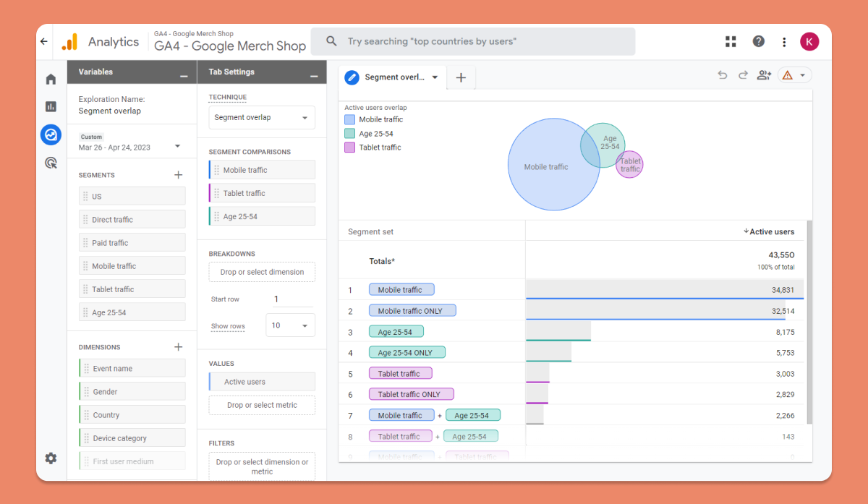Expand the date range Mar 26 - Apr 24 dropdown

pos(129,147)
